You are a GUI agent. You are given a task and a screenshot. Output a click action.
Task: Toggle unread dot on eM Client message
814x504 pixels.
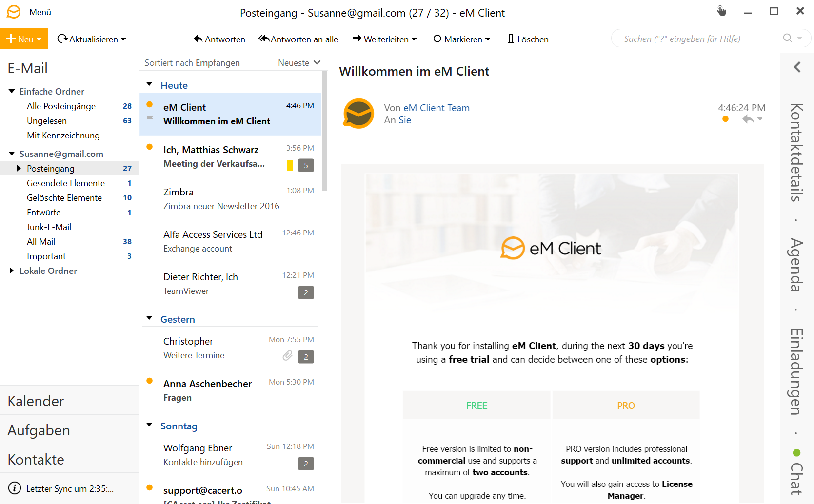[150, 104]
